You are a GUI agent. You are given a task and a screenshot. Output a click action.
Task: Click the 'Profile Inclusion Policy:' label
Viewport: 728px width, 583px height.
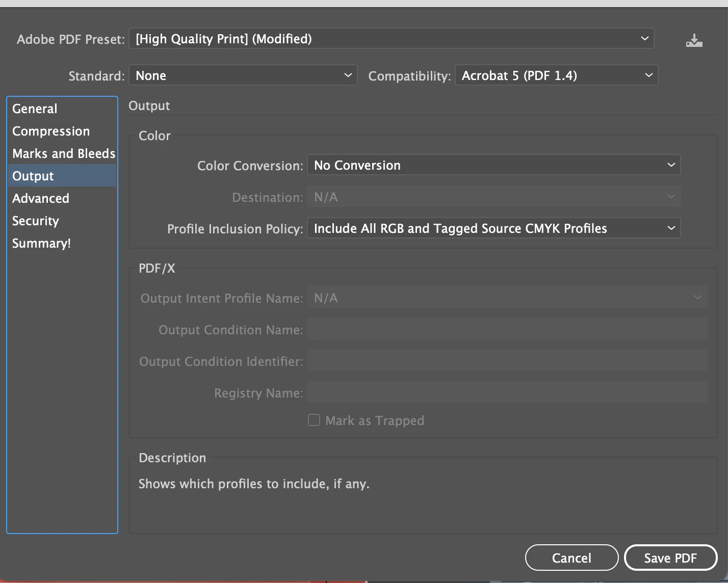[235, 229]
